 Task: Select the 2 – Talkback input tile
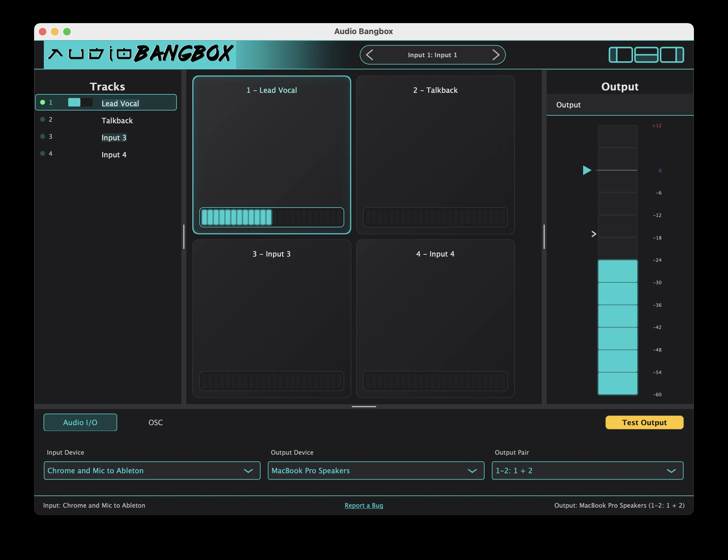click(x=435, y=155)
